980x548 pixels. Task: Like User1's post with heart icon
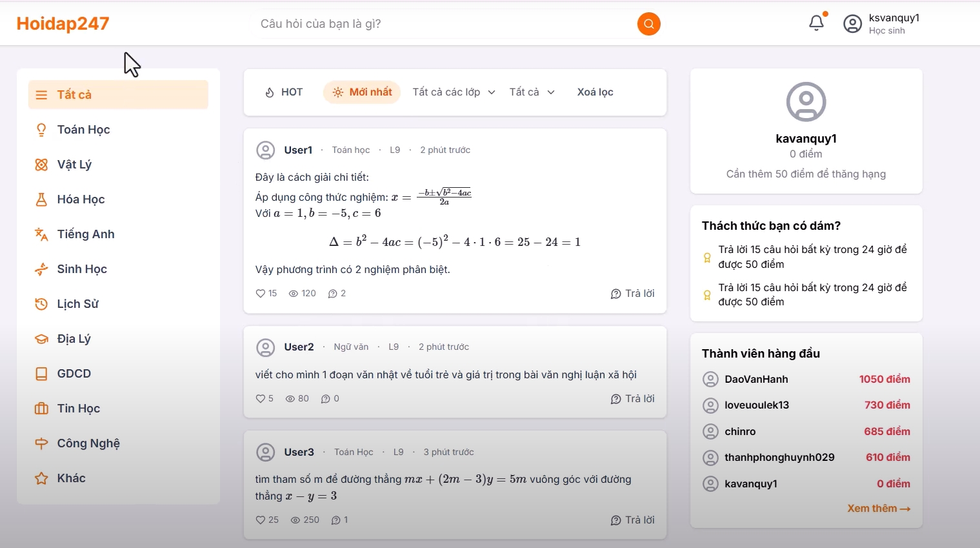[x=261, y=293]
